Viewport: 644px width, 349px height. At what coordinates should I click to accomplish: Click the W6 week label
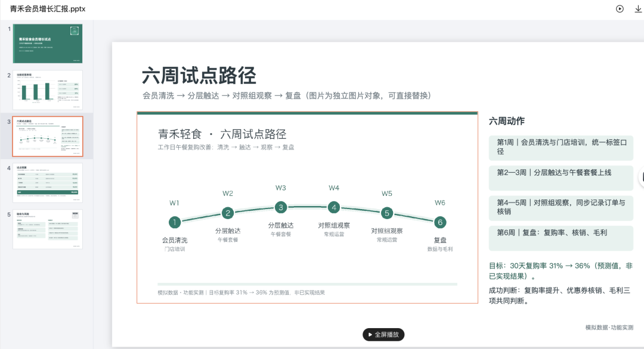click(440, 203)
